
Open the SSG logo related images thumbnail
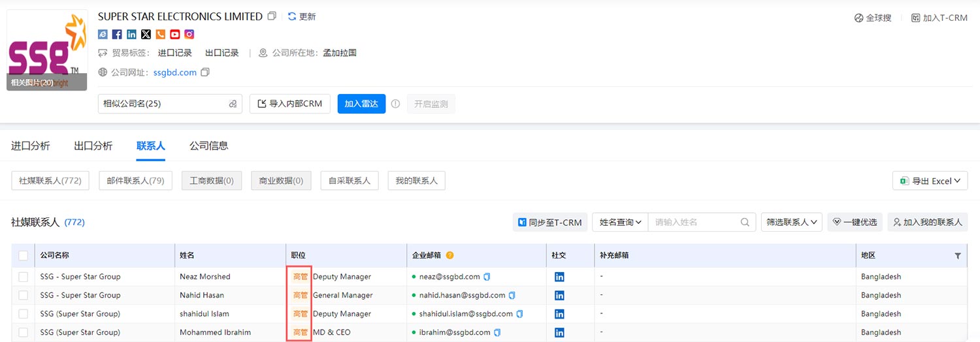coord(47,50)
